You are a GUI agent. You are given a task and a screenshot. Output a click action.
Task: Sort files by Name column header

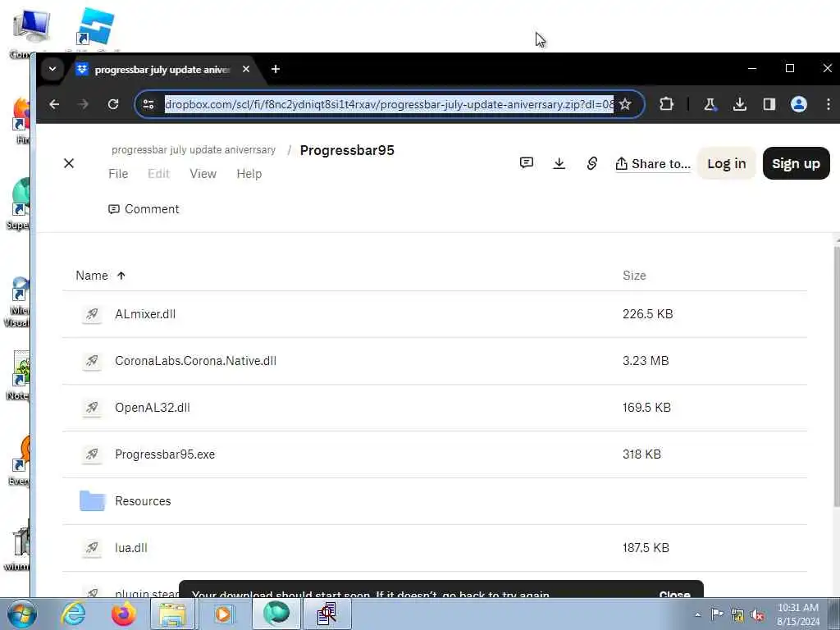coord(99,276)
